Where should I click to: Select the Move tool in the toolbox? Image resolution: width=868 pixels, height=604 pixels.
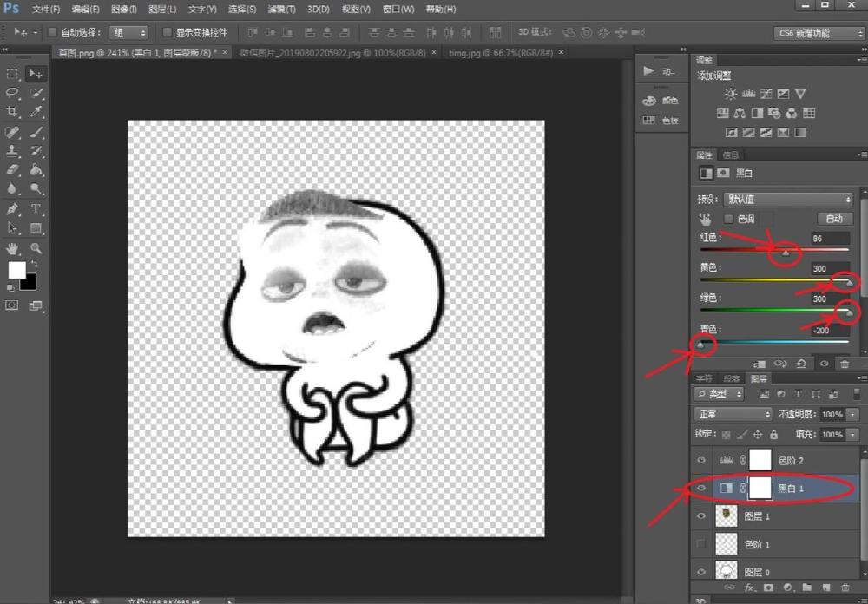pyautogui.click(x=36, y=74)
